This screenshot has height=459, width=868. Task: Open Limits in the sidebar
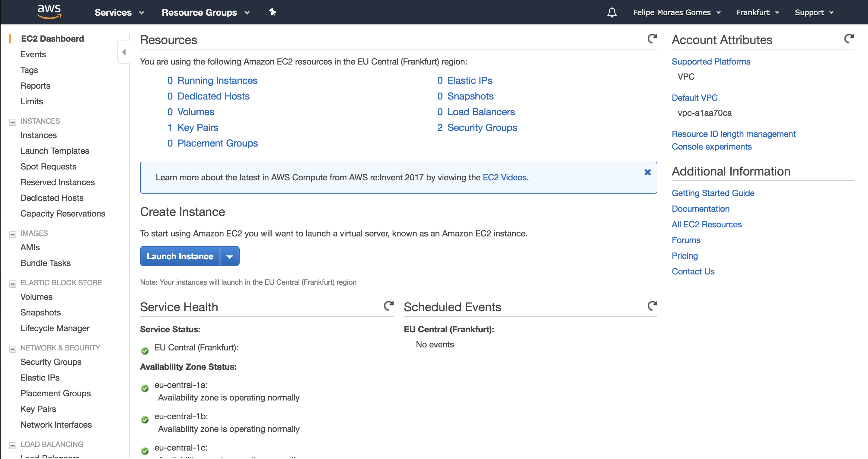click(x=32, y=101)
